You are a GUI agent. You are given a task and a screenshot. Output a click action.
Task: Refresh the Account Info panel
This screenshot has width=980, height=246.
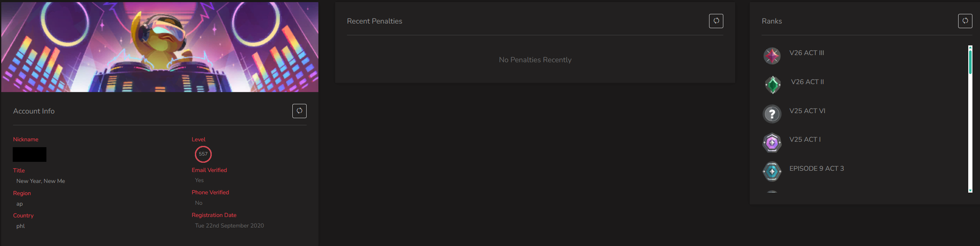click(x=300, y=111)
